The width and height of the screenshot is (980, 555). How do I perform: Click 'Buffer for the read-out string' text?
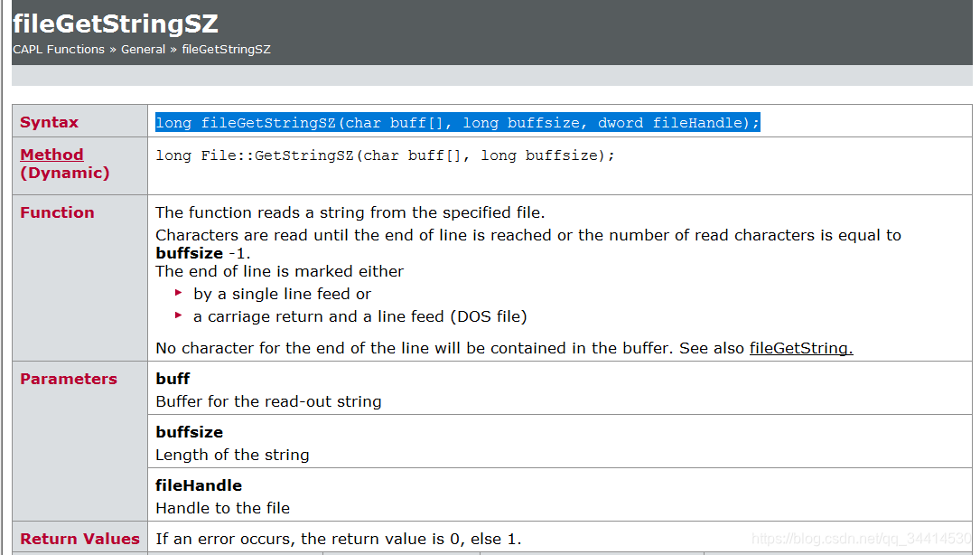point(269,401)
